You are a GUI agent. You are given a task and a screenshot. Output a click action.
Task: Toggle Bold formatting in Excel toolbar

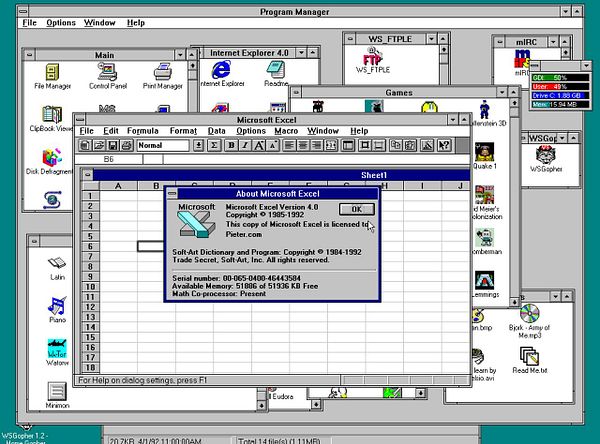(231, 145)
